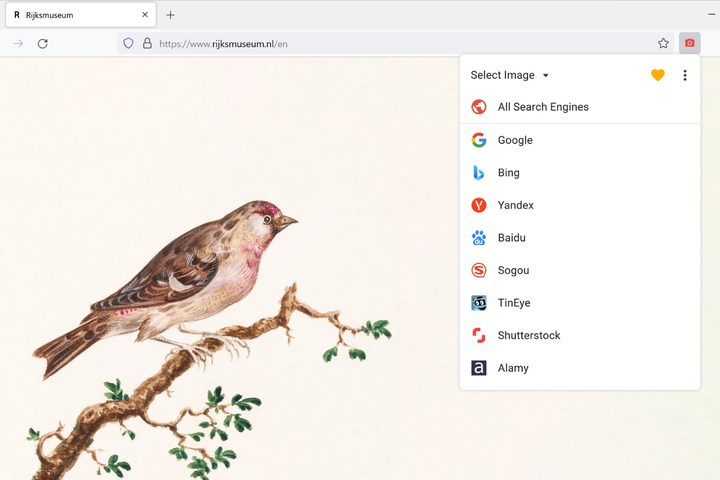
Task: Reload the page
Action: tap(43, 44)
